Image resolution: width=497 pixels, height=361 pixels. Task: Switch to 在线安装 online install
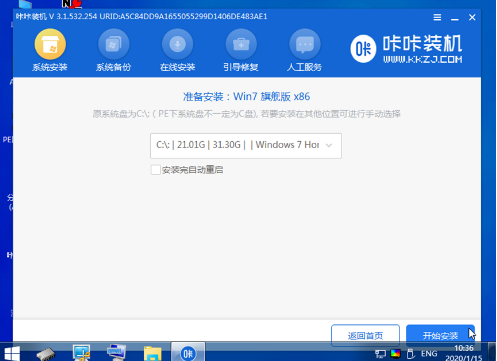tap(177, 51)
